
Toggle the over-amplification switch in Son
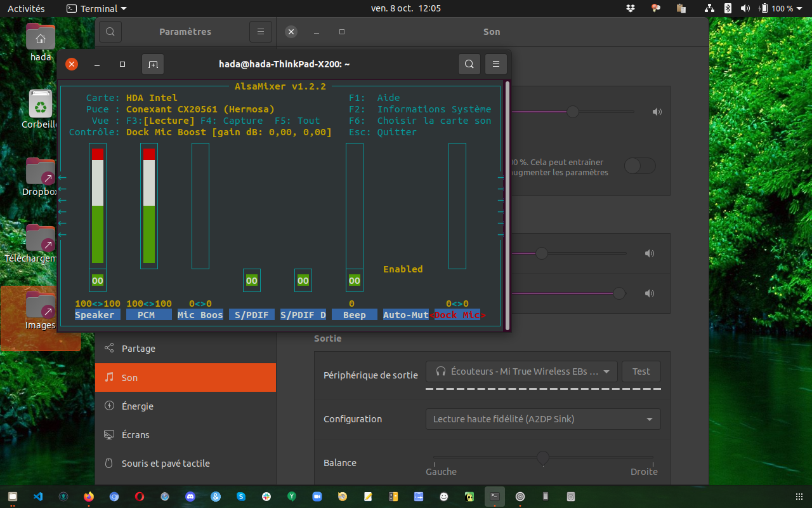point(639,166)
